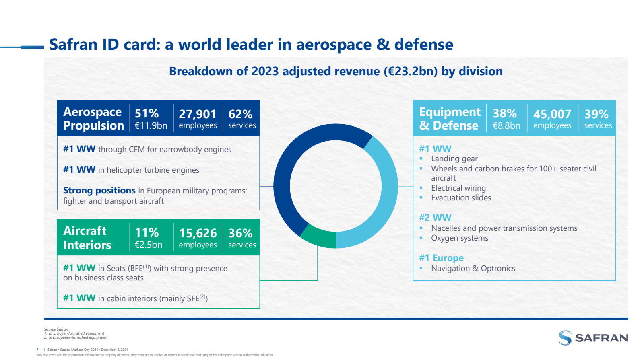Viewport: 644px width, 362px height.
Task: Select the '€2.5bn' revenue value
Action: pyautogui.click(x=149, y=245)
